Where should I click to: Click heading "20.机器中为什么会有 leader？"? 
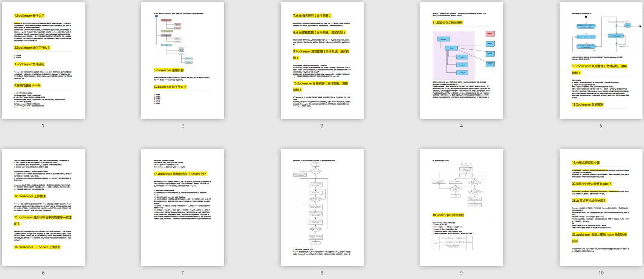pyautogui.click(x=592, y=184)
